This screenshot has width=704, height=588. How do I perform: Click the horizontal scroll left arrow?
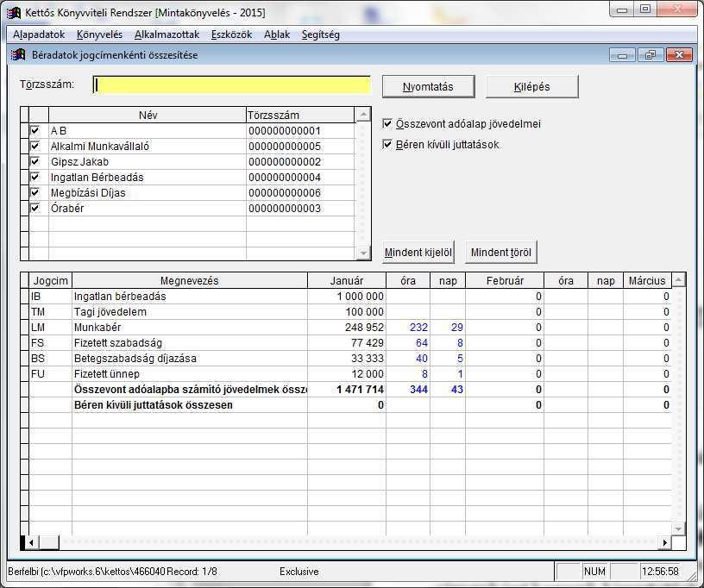click(x=30, y=542)
